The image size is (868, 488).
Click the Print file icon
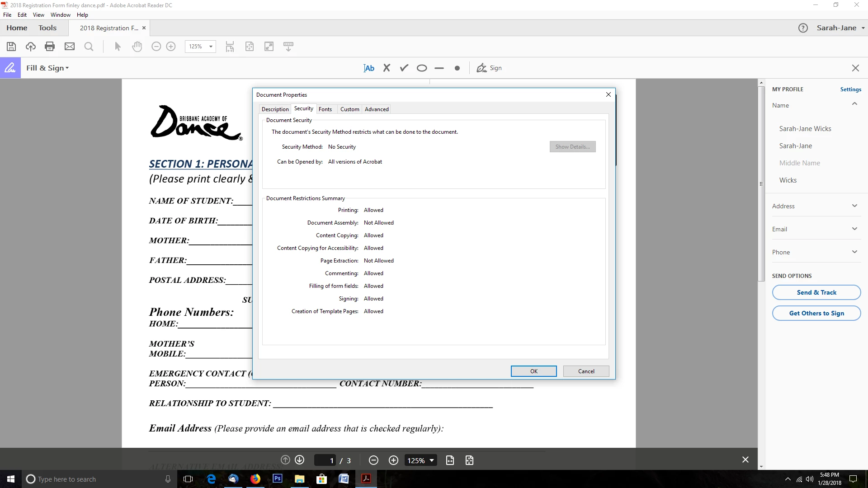[x=50, y=47]
